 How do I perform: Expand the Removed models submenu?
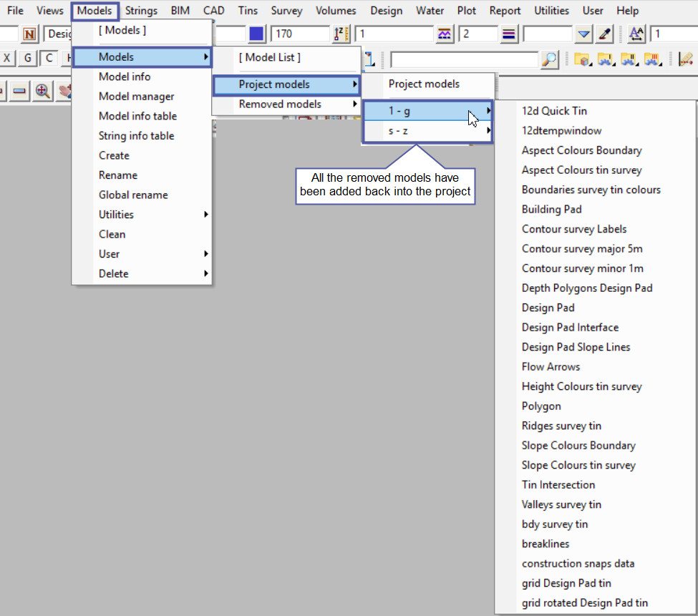tap(286, 104)
